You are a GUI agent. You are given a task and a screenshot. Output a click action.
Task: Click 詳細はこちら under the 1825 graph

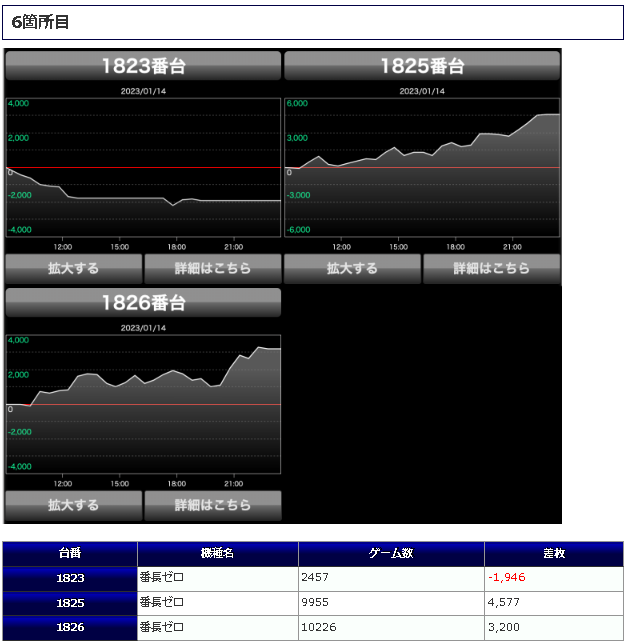(492, 269)
